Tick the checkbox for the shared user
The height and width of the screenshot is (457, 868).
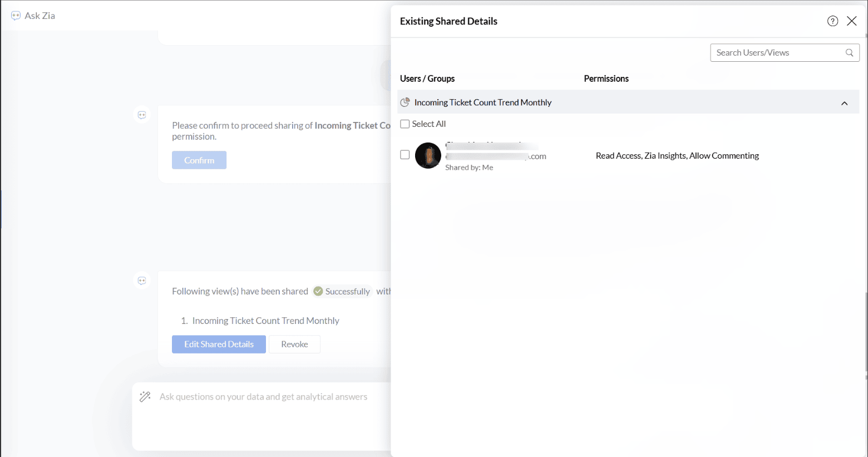point(405,155)
